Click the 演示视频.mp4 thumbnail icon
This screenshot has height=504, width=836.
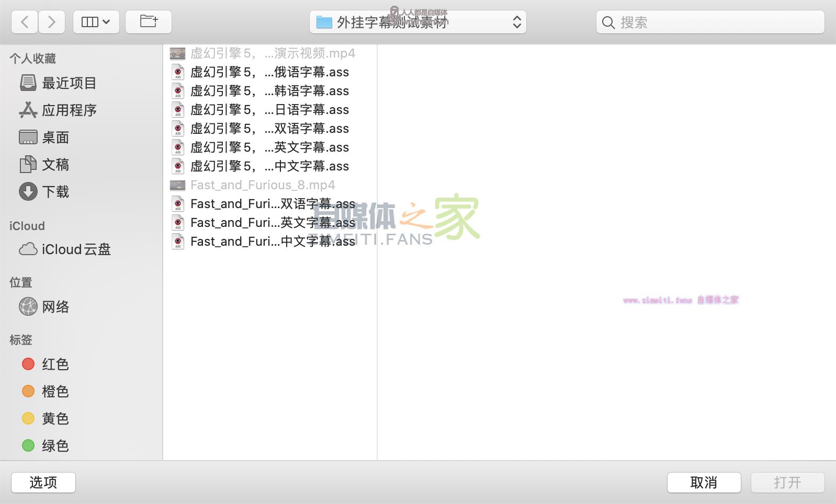pyautogui.click(x=178, y=53)
